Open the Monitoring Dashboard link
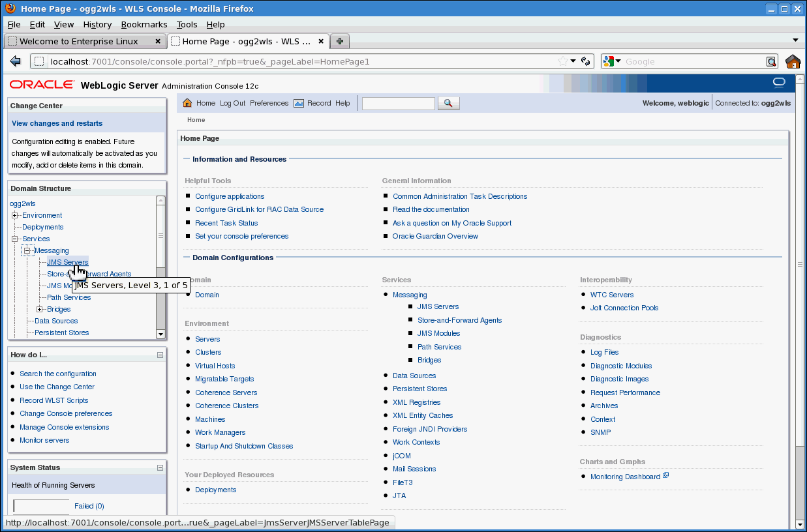The image size is (807, 532). [624, 477]
